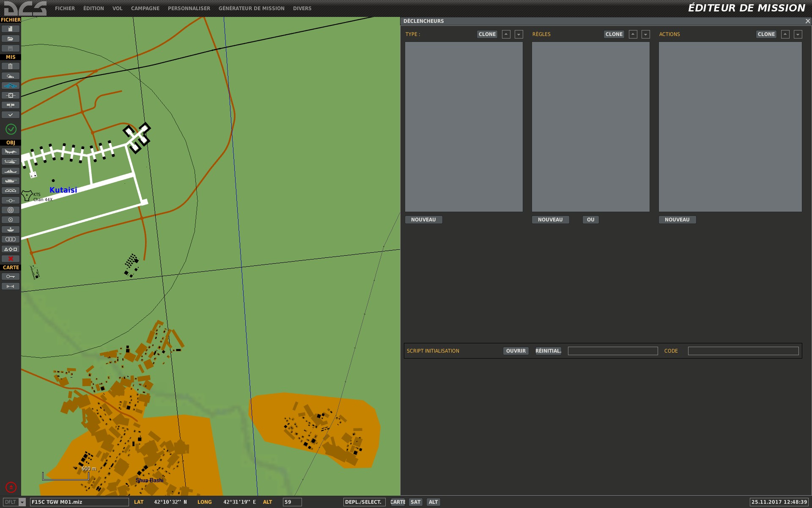Click the open mission folder icon
The height and width of the screenshot is (508, 812).
(x=11, y=39)
